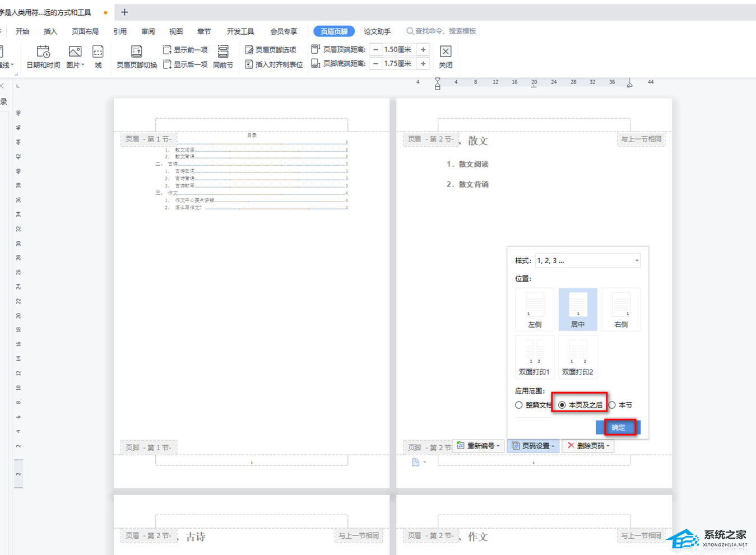Click 散文 heading text on page two
756x555 pixels.
(x=477, y=141)
